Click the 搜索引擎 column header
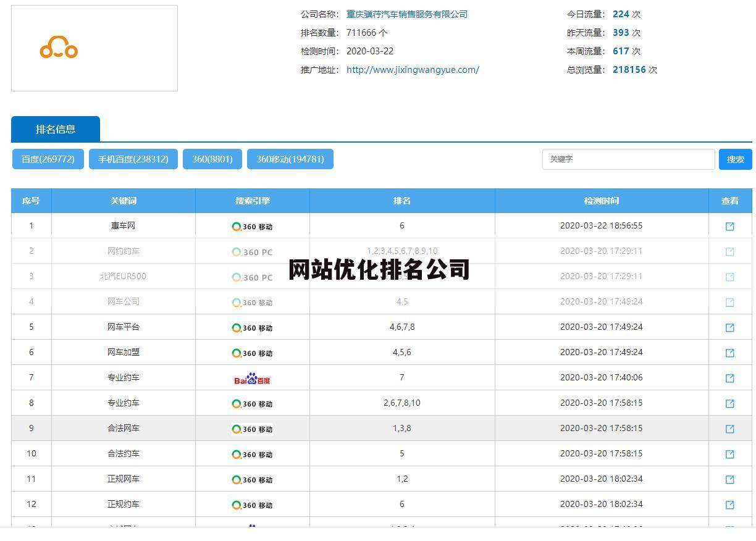Viewport: 756px width, 541px height. coord(253,201)
